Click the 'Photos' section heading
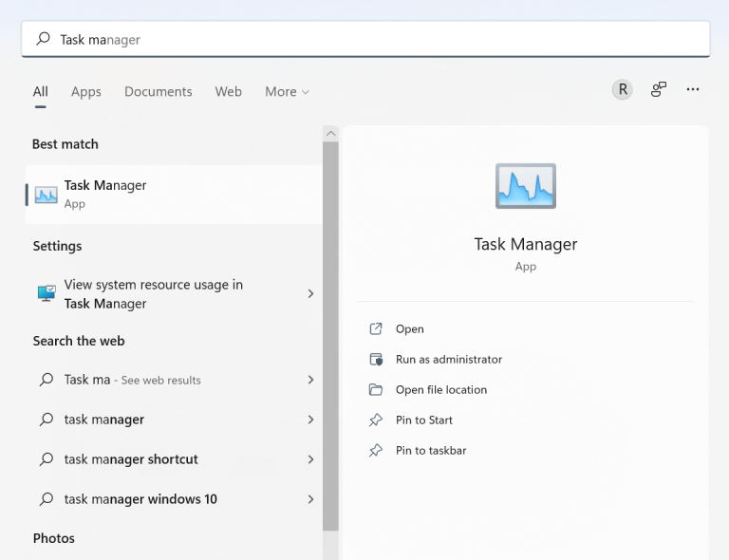This screenshot has height=560, width=729. (53, 538)
